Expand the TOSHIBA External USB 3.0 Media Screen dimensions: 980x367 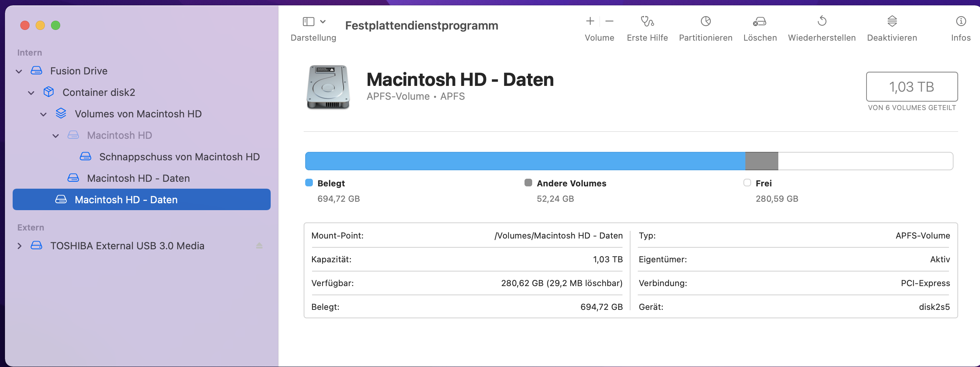point(19,246)
